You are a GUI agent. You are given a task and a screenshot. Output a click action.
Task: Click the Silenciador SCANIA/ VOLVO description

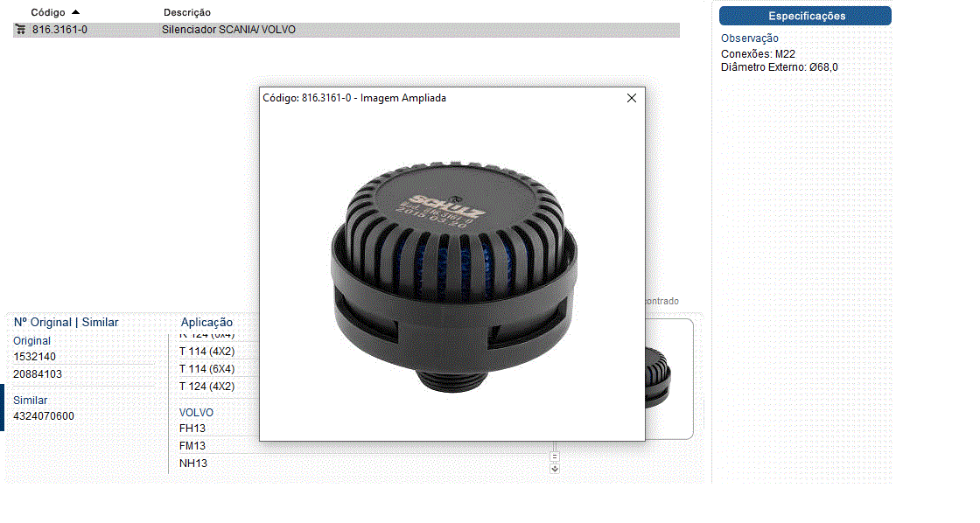229,30
